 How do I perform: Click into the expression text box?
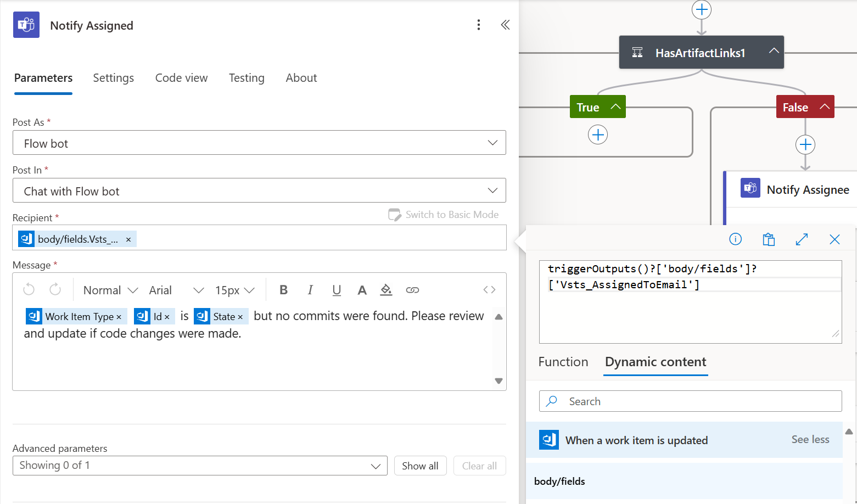(x=690, y=302)
